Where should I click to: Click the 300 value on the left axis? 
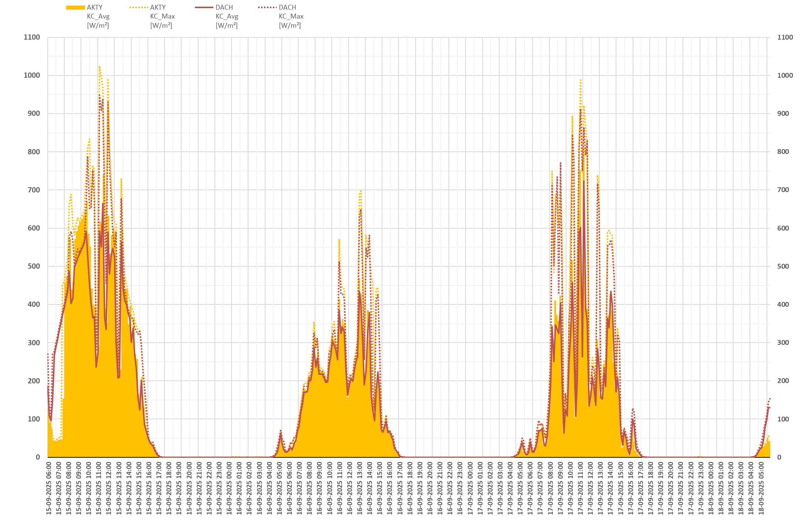click(x=34, y=343)
